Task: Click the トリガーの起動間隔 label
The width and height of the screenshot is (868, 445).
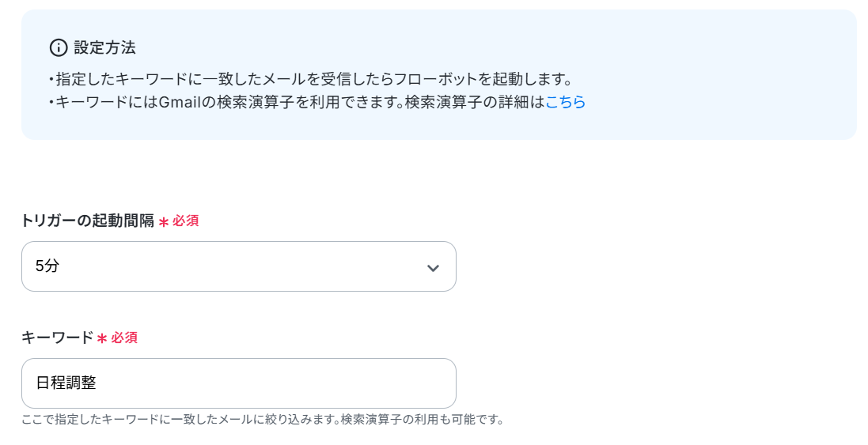Action: [88, 221]
